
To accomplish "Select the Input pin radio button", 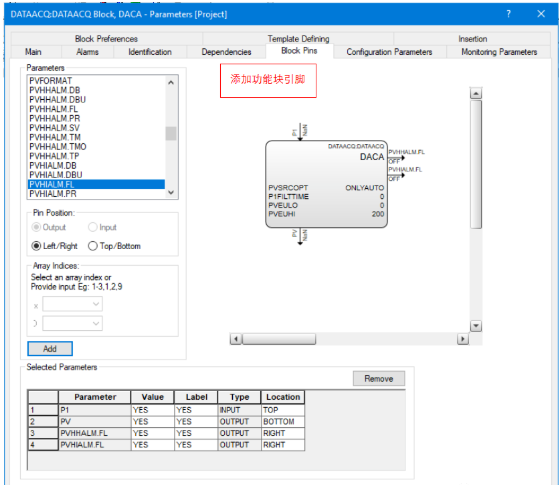I will tap(93, 227).
